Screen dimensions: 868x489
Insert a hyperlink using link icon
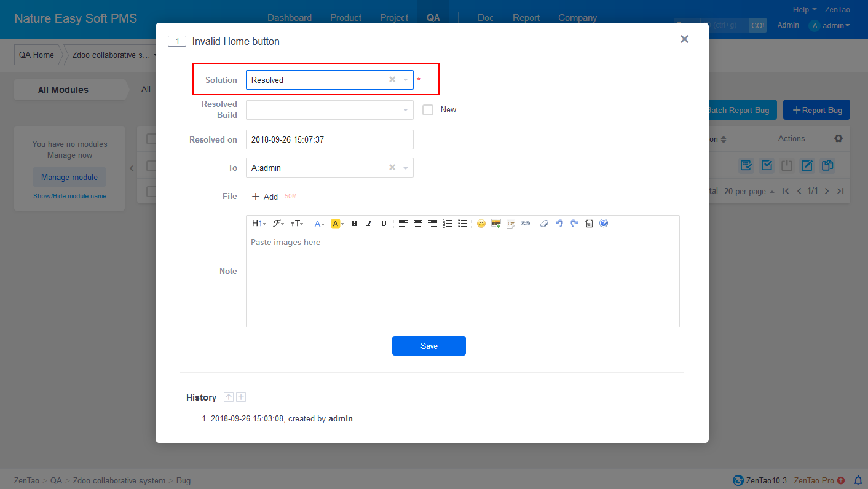525,224
